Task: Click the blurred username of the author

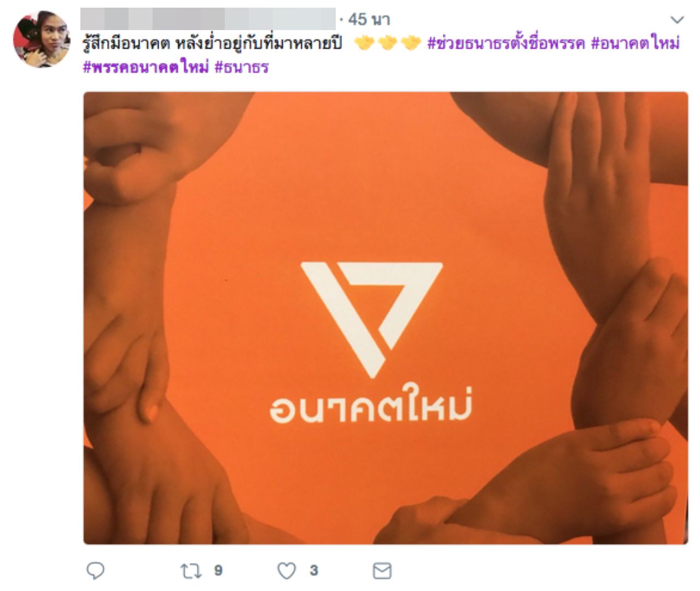Action: 208,19
